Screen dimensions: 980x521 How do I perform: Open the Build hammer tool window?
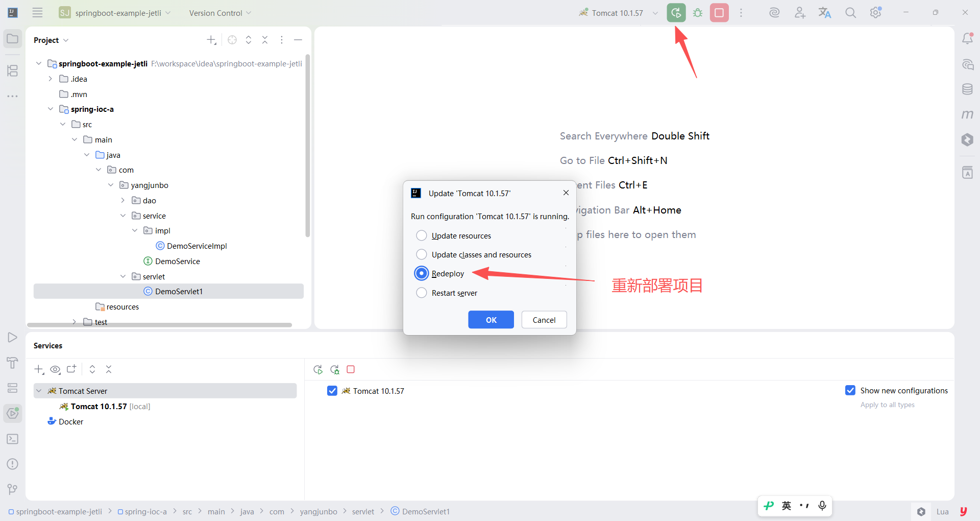[x=13, y=363]
